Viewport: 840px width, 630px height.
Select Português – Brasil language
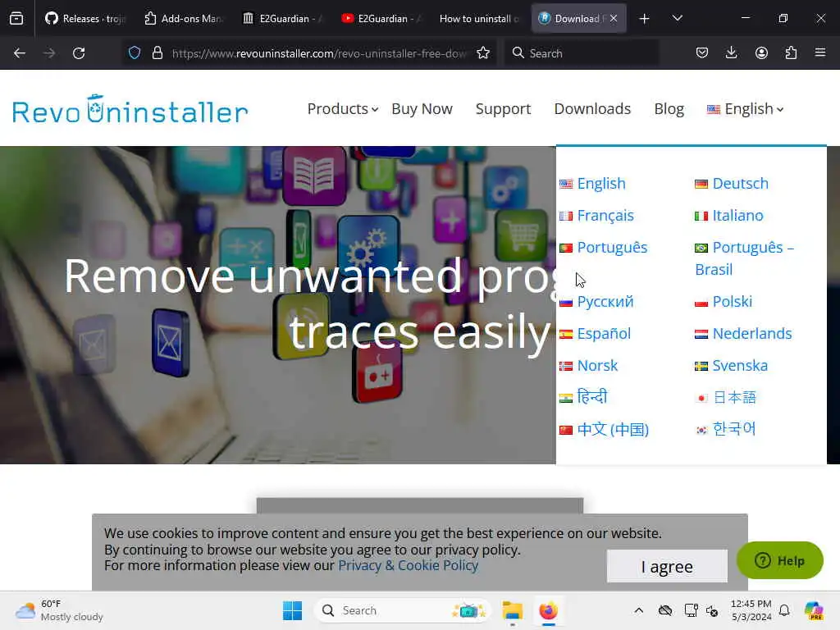(745, 258)
